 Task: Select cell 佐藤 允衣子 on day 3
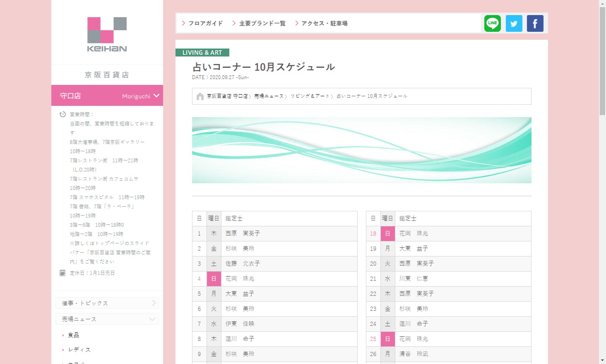[x=289, y=264]
